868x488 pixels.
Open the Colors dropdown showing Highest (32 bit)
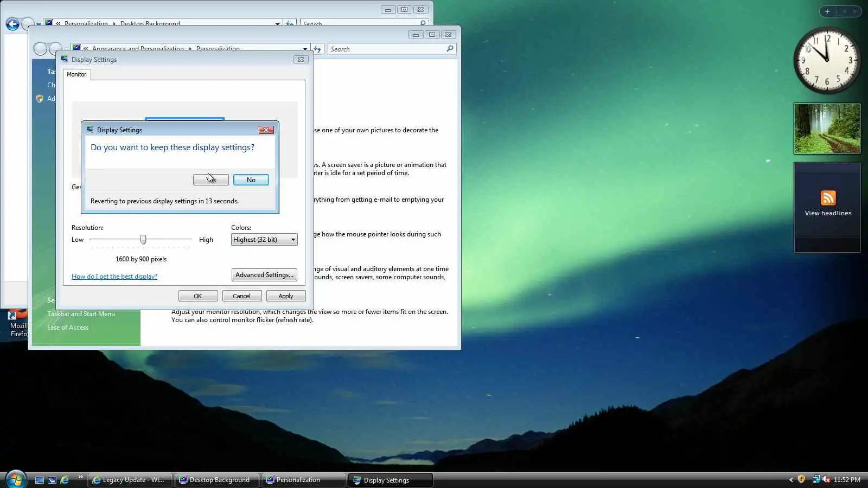tap(264, 240)
